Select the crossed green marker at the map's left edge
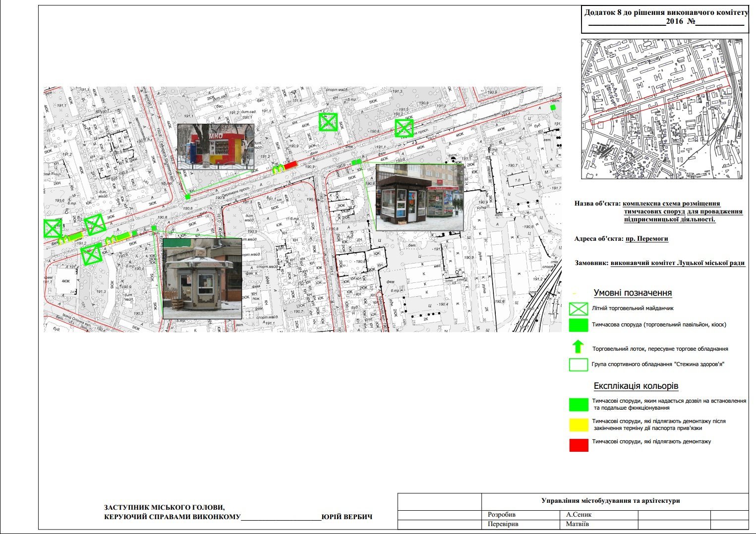 (52, 228)
